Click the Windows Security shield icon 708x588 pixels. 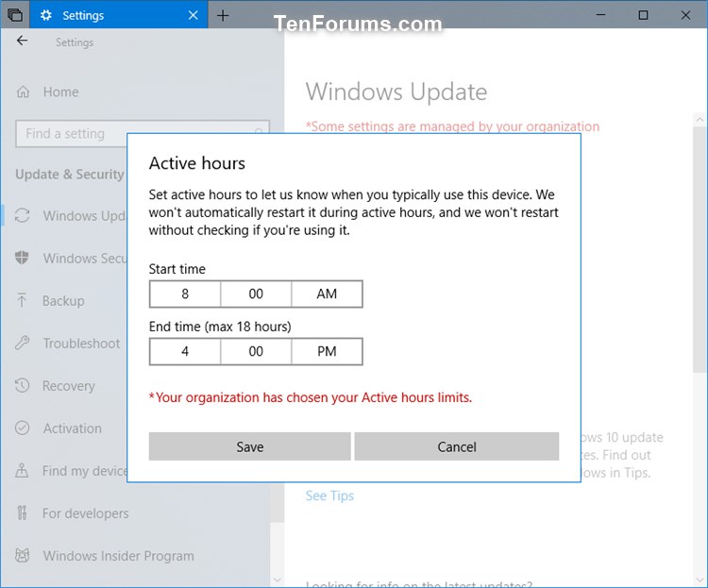pos(22,258)
